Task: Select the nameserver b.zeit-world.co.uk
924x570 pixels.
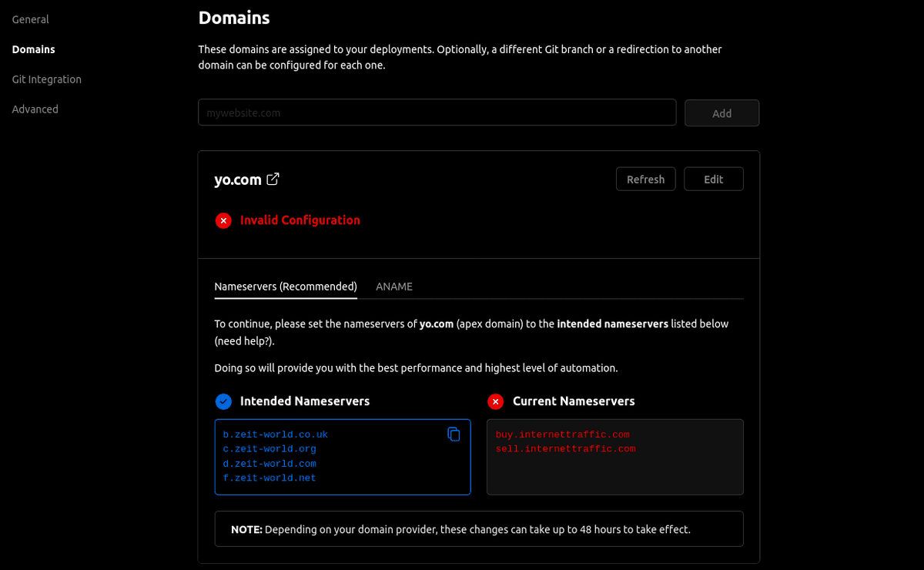Action: [x=274, y=434]
